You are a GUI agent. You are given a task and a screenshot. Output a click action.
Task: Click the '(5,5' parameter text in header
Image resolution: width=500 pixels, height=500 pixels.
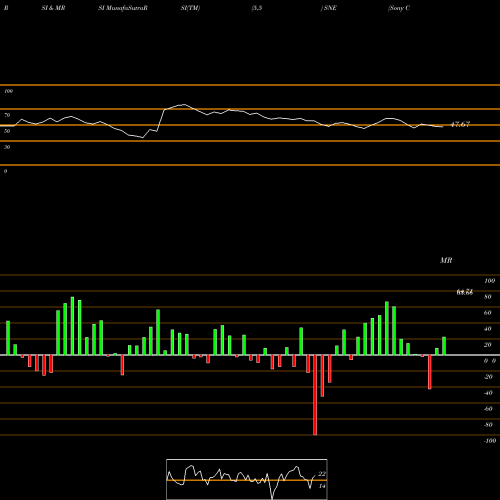[x=257, y=8]
